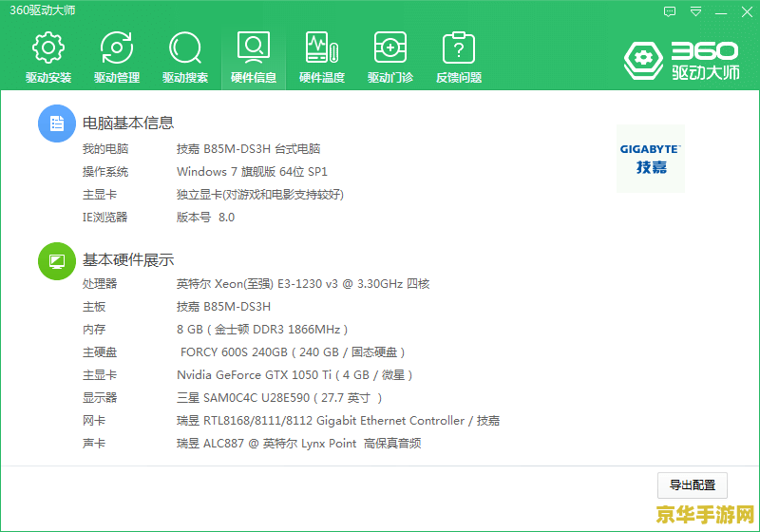
Task: Click the blue 电脑基本信息 document icon
Action: point(57,123)
